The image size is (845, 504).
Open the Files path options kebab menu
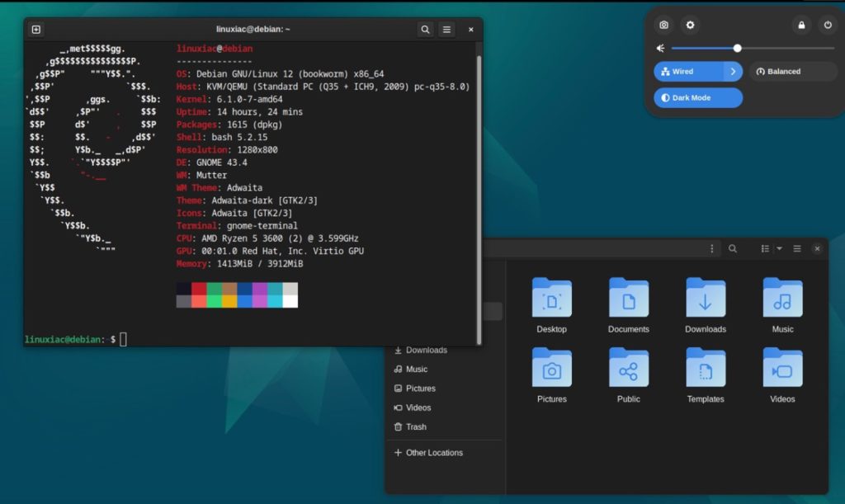(712, 249)
